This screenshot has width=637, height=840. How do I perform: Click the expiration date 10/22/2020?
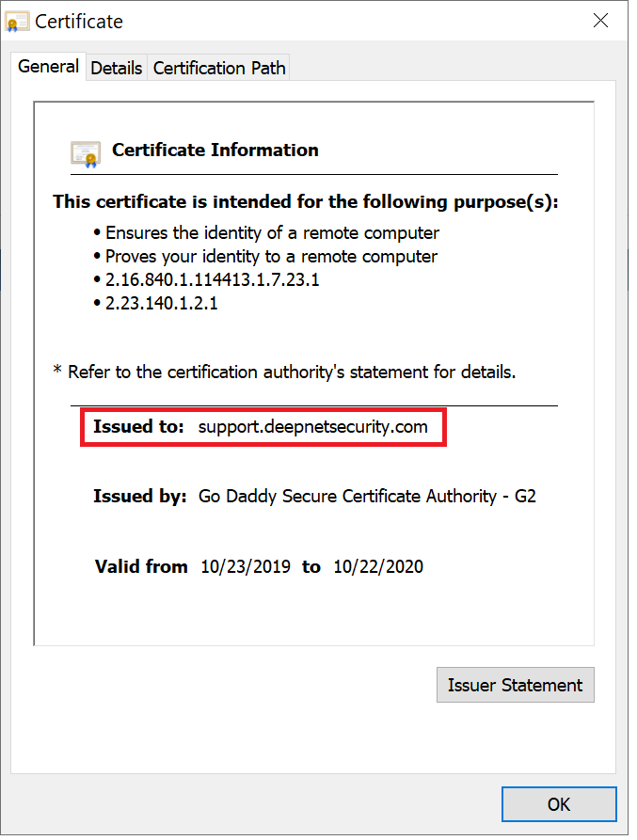coord(378,566)
